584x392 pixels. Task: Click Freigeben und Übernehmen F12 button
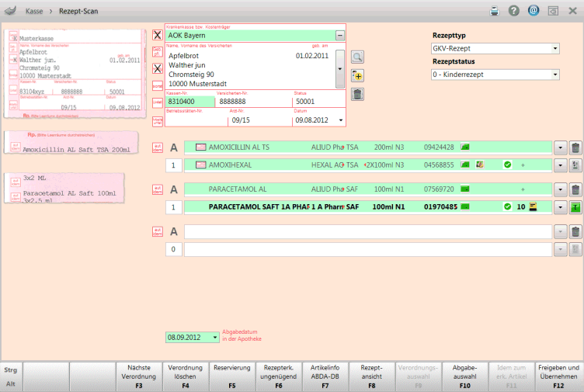coord(558,376)
